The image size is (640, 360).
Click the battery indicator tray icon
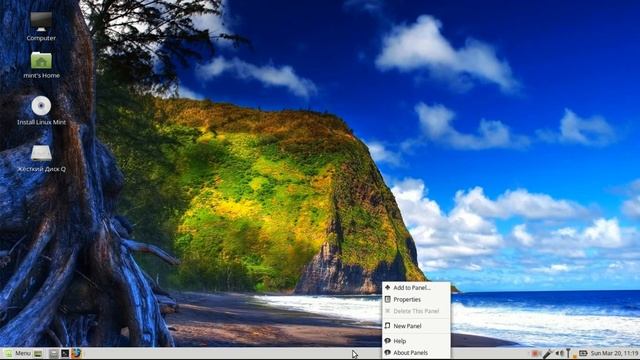[583, 353]
